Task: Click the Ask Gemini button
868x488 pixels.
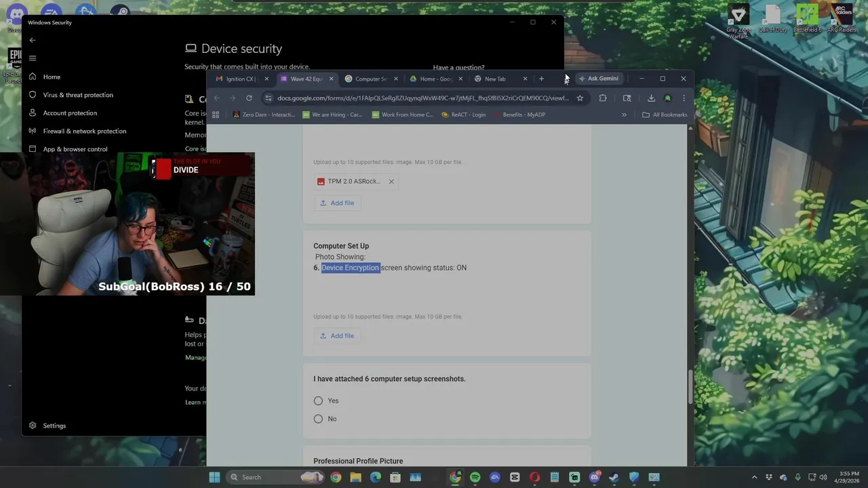Action: pyautogui.click(x=598, y=79)
